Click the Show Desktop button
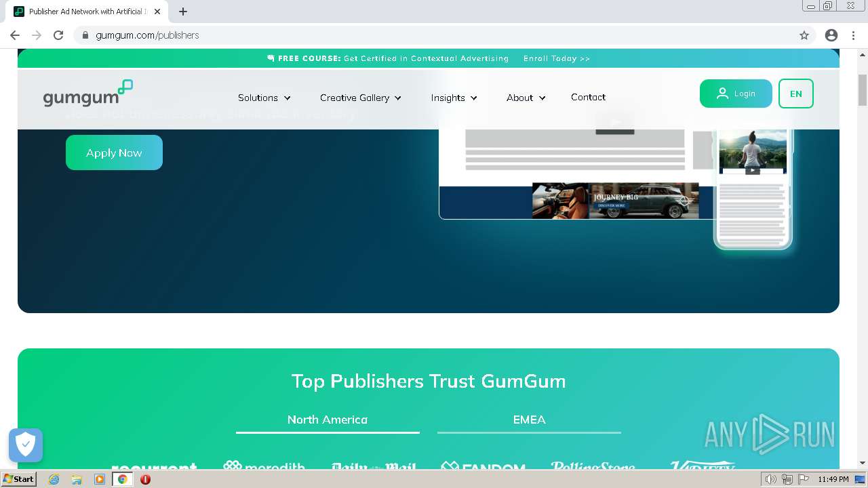This screenshot has height=488, width=868. (x=860, y=479)
